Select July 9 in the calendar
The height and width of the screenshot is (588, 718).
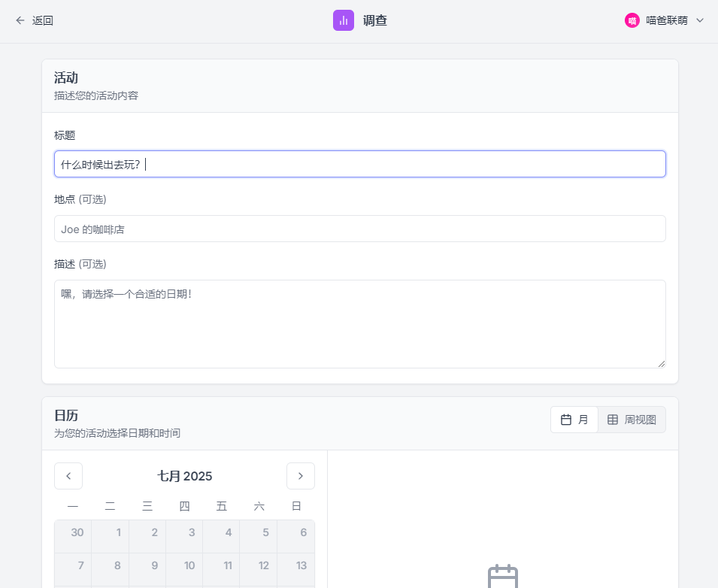pos(147,569)
